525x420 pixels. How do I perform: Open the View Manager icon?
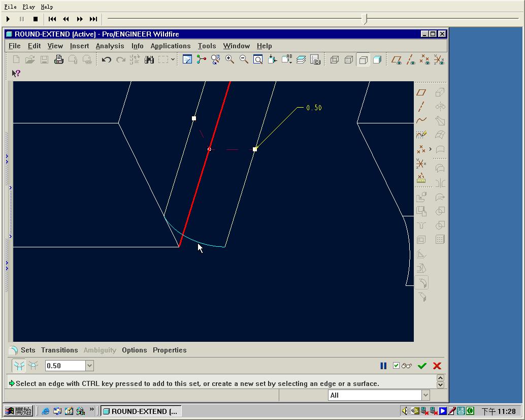pyautogui.click(x=315, y=59)
